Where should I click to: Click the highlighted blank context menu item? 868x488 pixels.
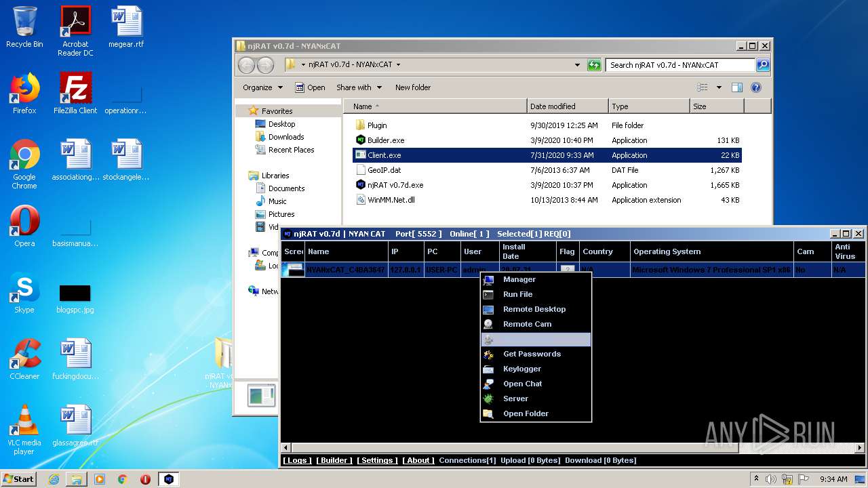[x=536, y=339]
